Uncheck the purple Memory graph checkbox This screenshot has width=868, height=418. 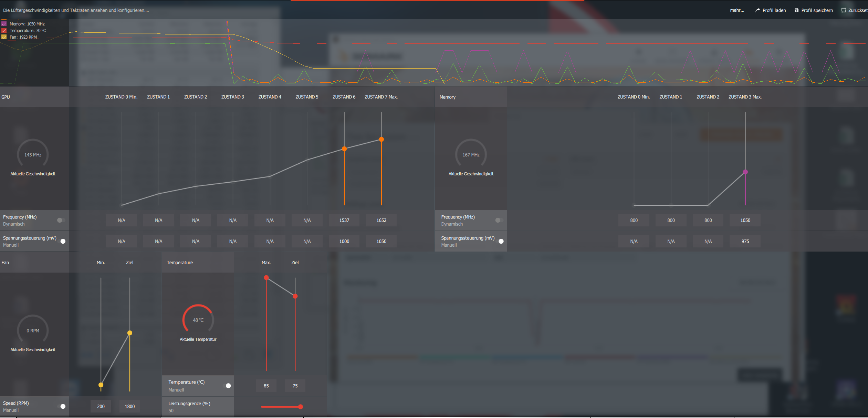pyautogui.click(x=4, y=24)
